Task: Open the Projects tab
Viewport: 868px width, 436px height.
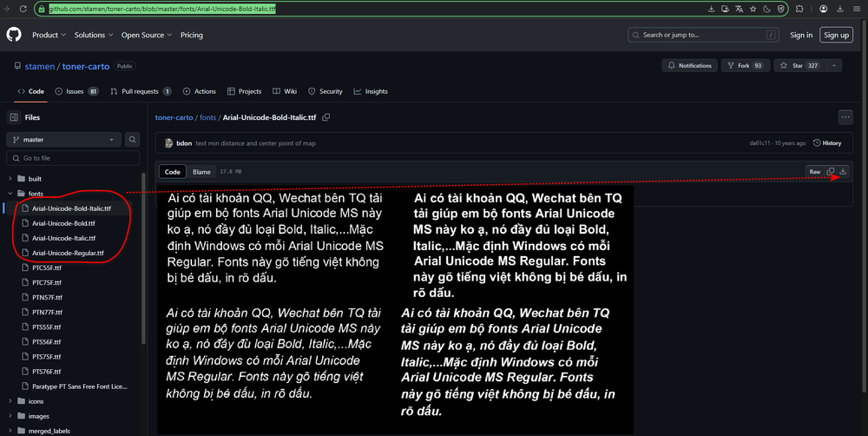Action: (244, 91)
